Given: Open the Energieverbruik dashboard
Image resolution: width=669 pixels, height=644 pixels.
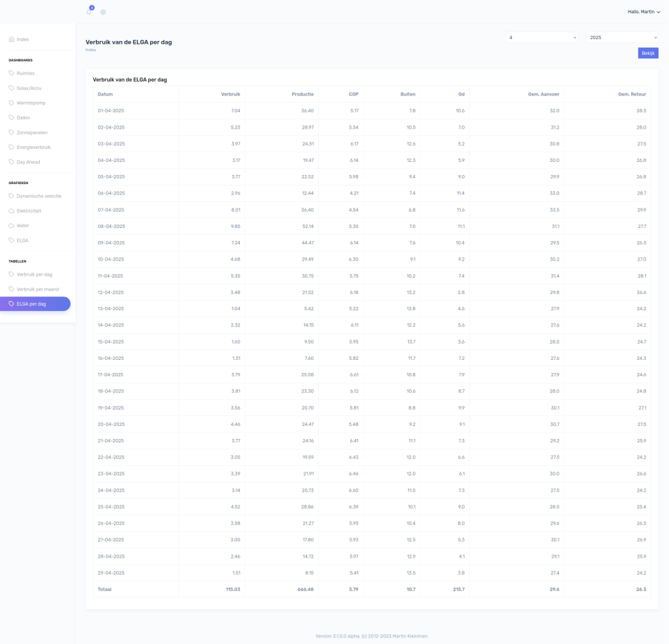Looking at the screenshot, I should [34, 147].
